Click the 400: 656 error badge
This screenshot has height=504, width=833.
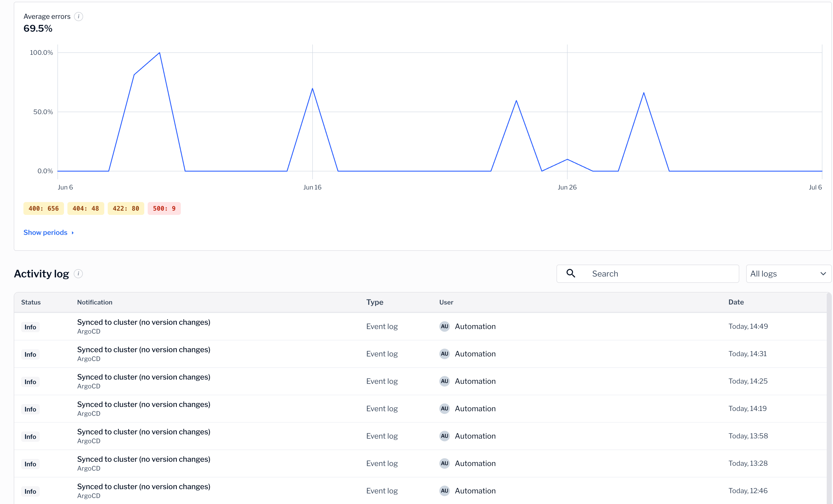[x=44, y=208]
